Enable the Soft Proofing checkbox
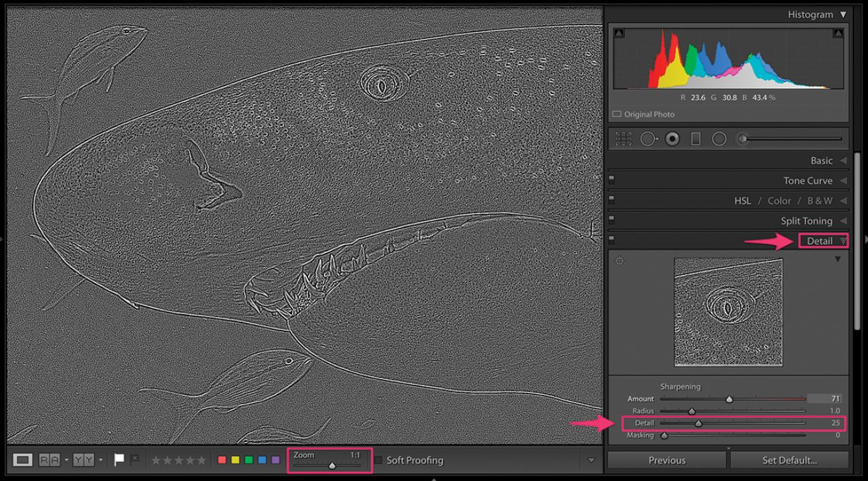The image size is (868, 481). click(x=378, y=460)
